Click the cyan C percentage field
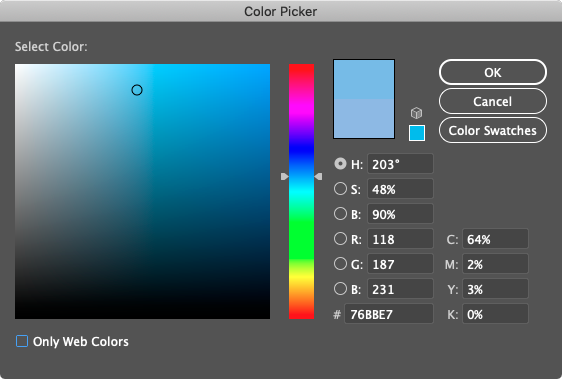The width and height of the screenshot is (562, 379). pos(495,239)
